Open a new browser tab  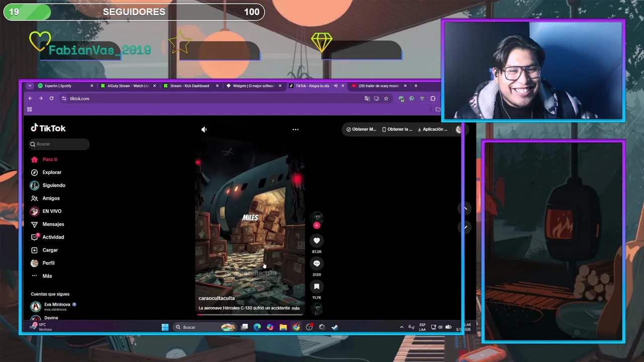(x=416, y=86)
